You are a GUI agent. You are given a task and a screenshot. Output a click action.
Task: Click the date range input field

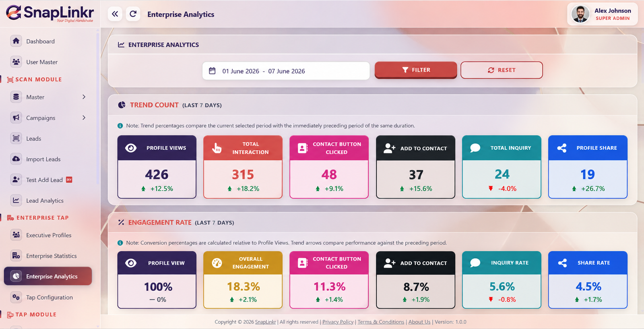(x=286, y=71)
